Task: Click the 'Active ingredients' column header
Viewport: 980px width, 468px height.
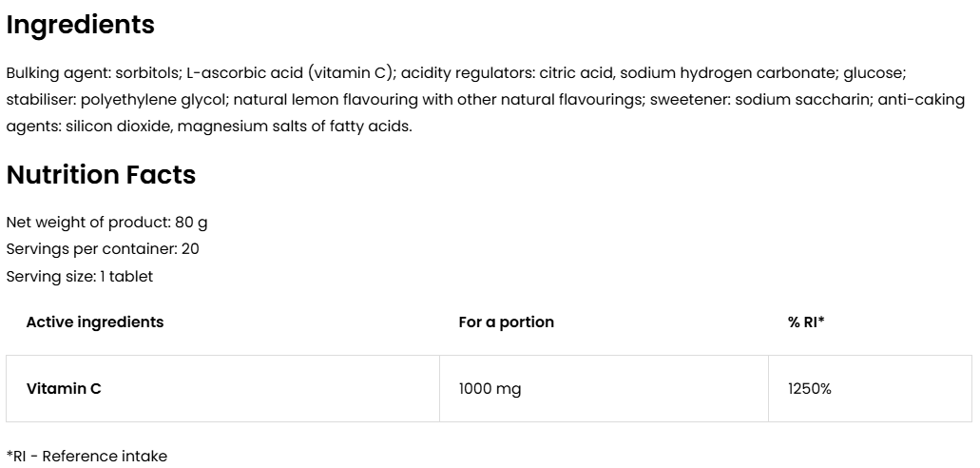Action: pyautogui.click(x=95, y=322)
